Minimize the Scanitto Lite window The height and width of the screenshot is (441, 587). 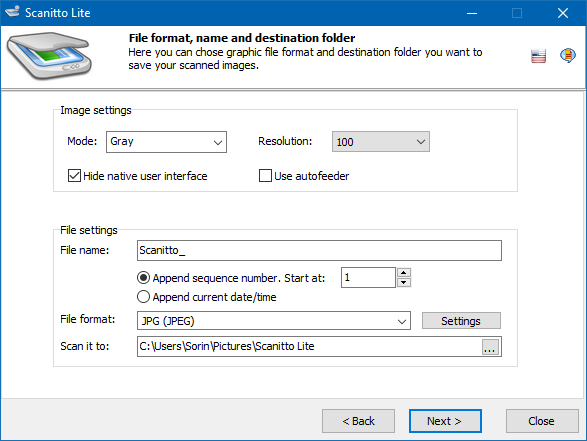coord(472,13)
